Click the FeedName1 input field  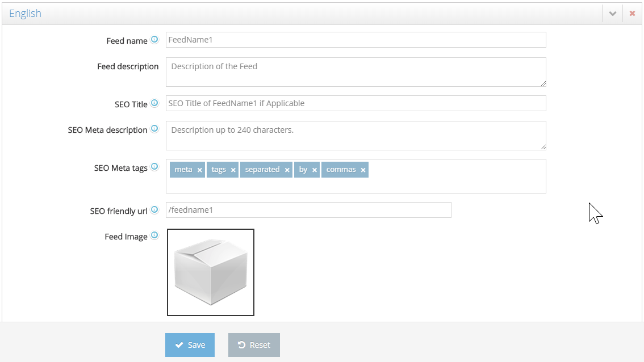(356, 40)
